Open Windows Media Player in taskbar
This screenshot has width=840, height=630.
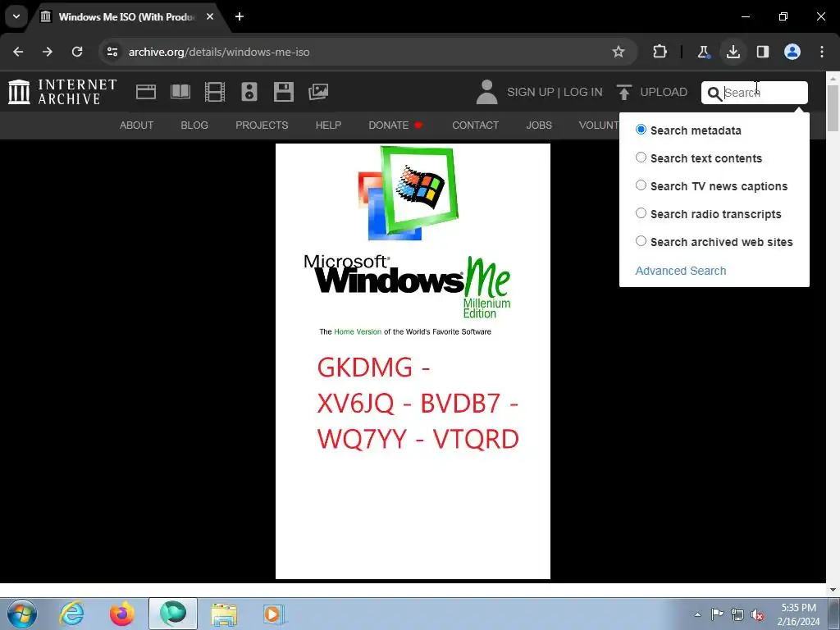click(273, 614)
